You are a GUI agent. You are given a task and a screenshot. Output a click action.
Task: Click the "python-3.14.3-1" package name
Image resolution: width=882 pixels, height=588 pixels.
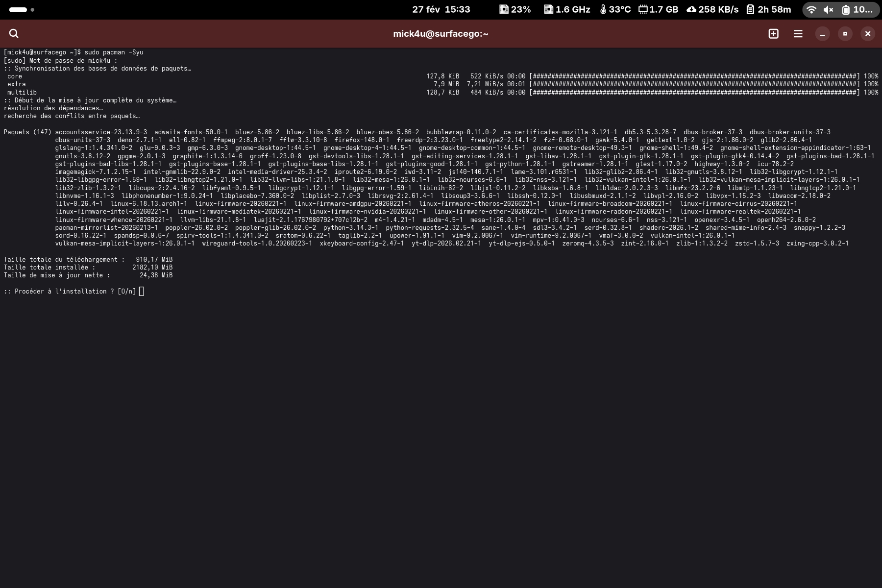tap(351, 228)
